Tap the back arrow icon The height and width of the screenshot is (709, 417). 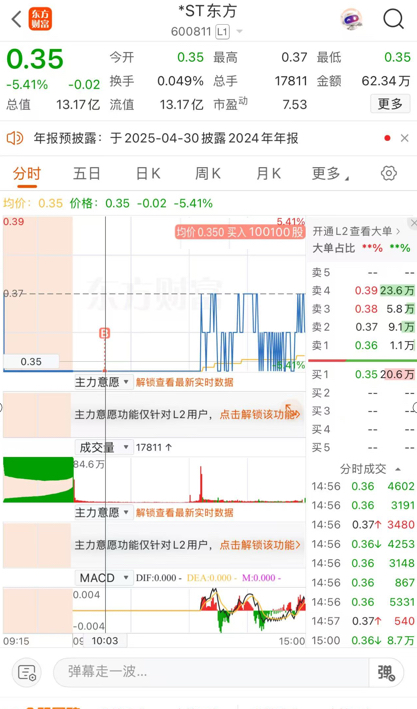16,19
